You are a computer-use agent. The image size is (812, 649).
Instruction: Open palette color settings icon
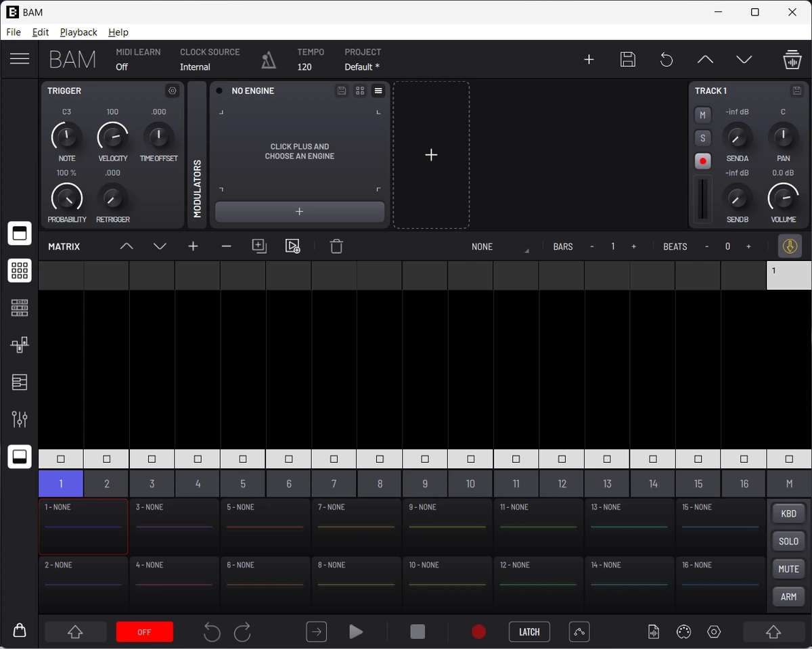click(x=683, y=632)
